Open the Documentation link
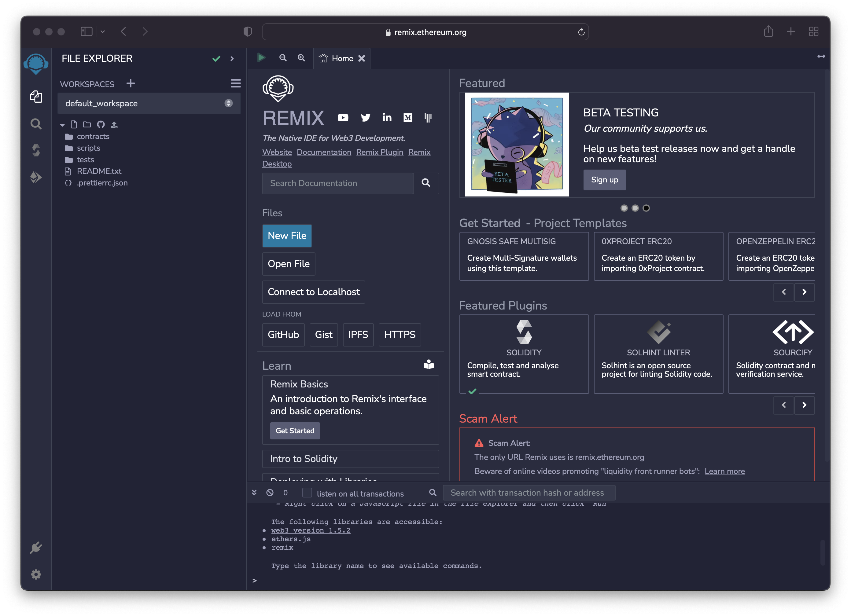Image resolution: width=851 pixels, height=616 pixels. click(324, 152)
